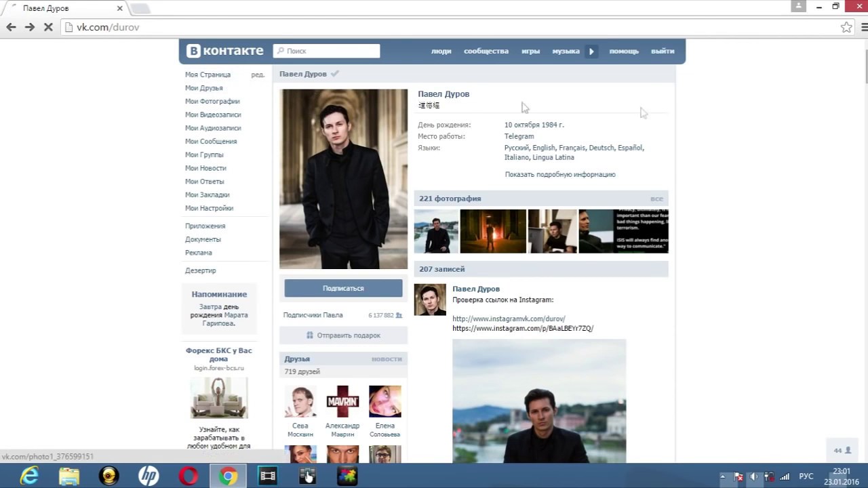The height and width of the screenshot is (488, 868).
Task: Go to Моя Страница
Action: 208,75
